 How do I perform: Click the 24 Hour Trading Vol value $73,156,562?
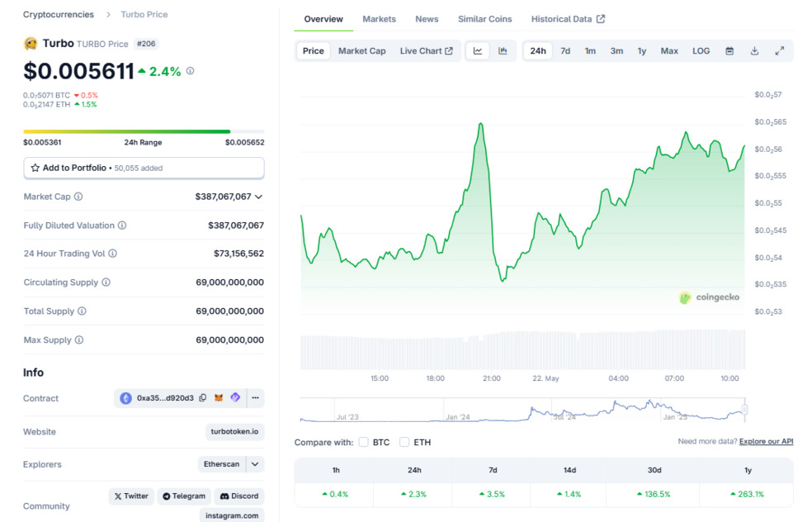[x=238, y=254]
